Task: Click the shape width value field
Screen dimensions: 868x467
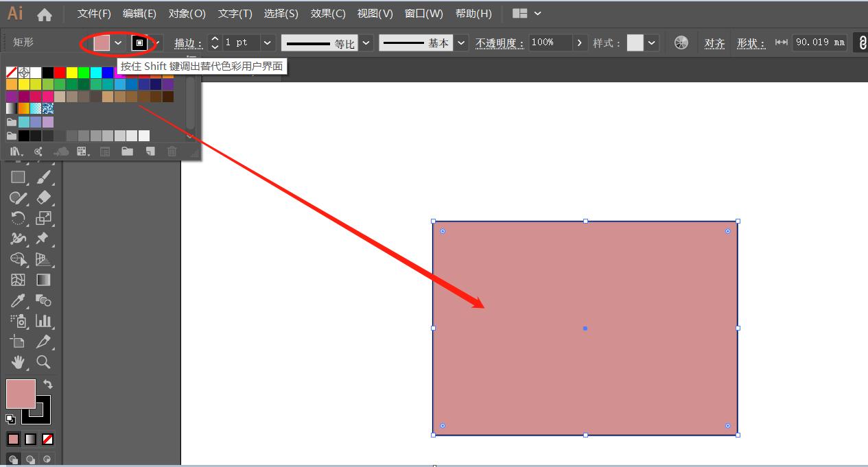Action: pyautogui.click(x=821, y=43)
